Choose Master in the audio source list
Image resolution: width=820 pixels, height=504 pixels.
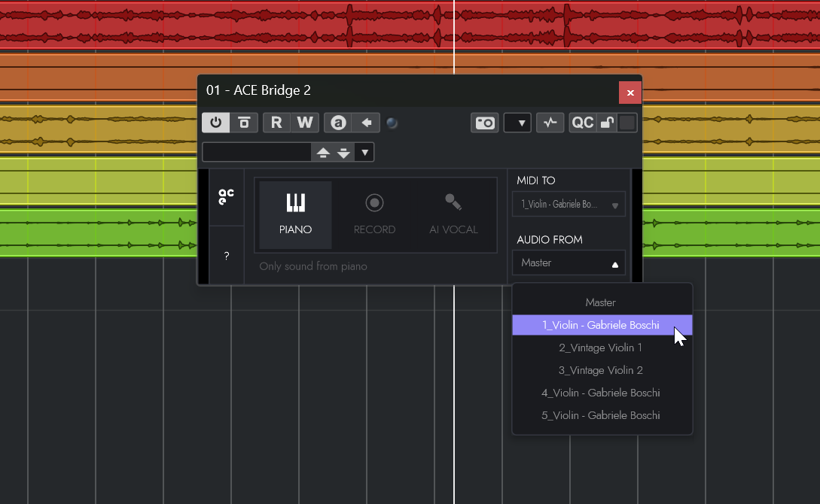(x=602, y=302)
